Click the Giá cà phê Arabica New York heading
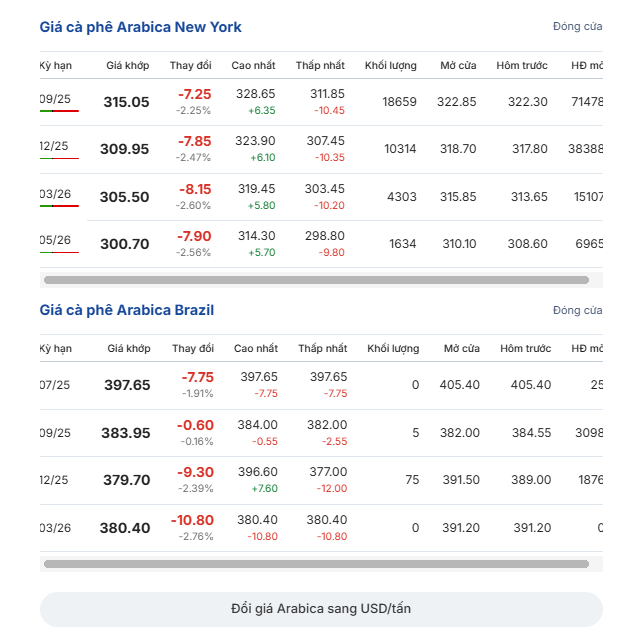 140,27
